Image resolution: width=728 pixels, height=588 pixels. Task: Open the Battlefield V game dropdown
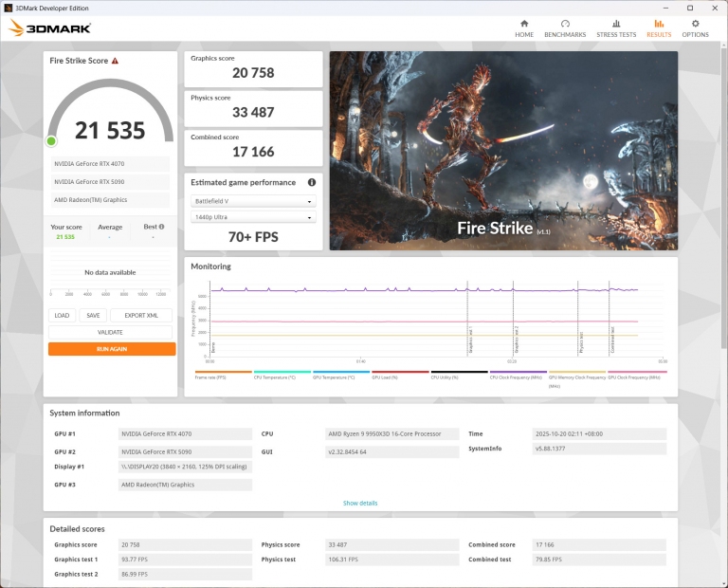(x=253, y=201)
